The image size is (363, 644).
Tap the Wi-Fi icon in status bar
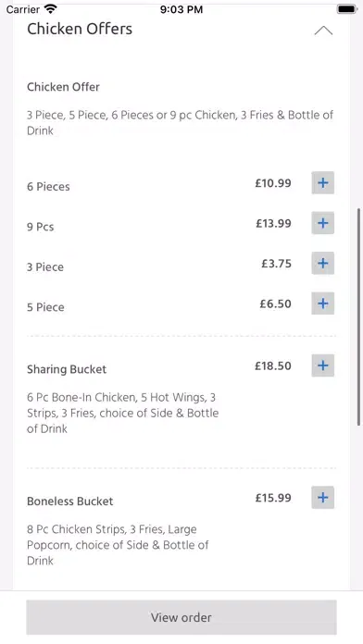[51, 8]
